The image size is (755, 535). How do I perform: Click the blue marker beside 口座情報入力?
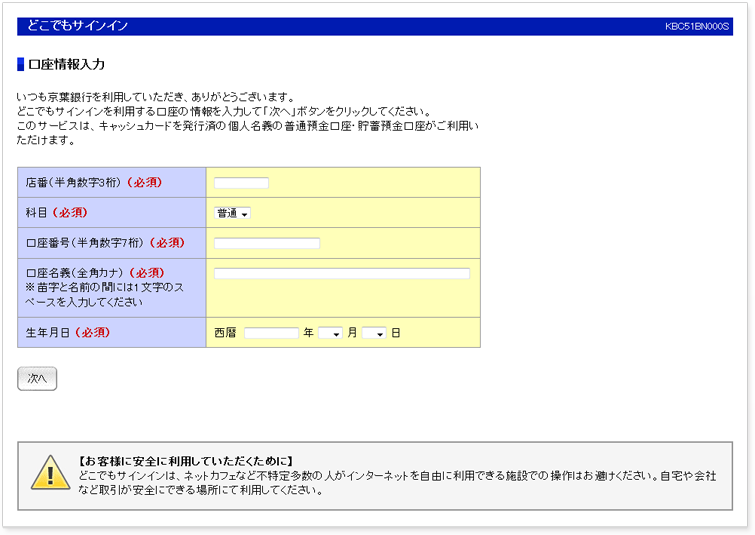21,64
